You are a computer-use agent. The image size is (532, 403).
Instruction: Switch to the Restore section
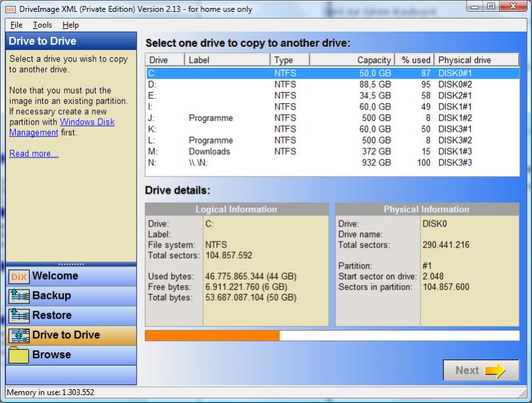(x=71, y=315)
